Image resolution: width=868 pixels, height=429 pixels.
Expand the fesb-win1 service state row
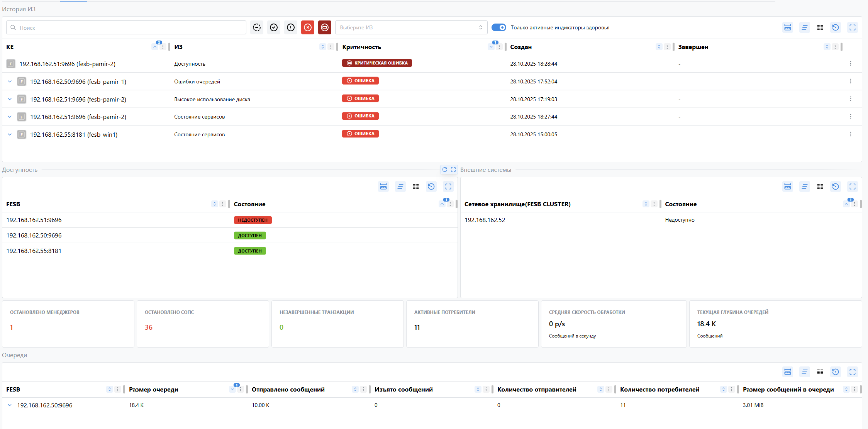pos(10,134)
